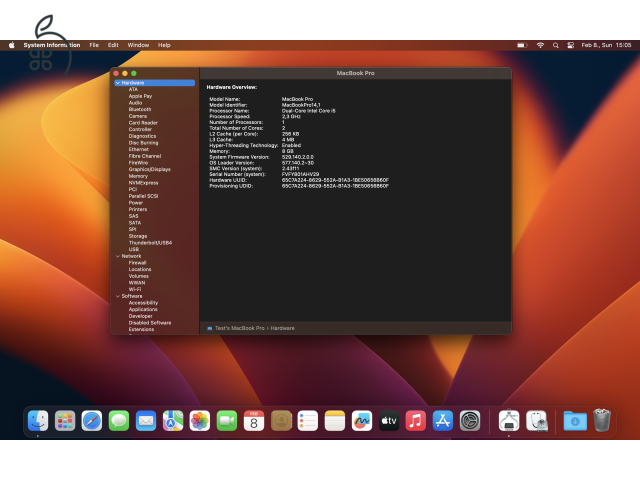
Task: Launch FaceTime from the dock
Action: point(227,421)
